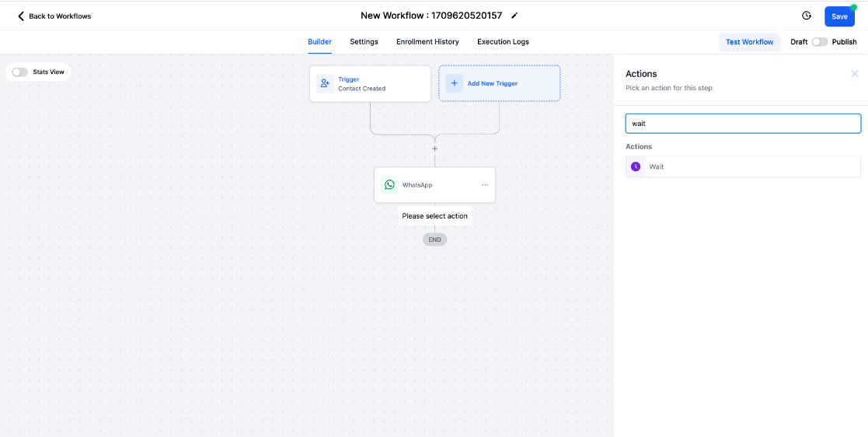Click the pencil icon beside workflow name

pos(514,16)
